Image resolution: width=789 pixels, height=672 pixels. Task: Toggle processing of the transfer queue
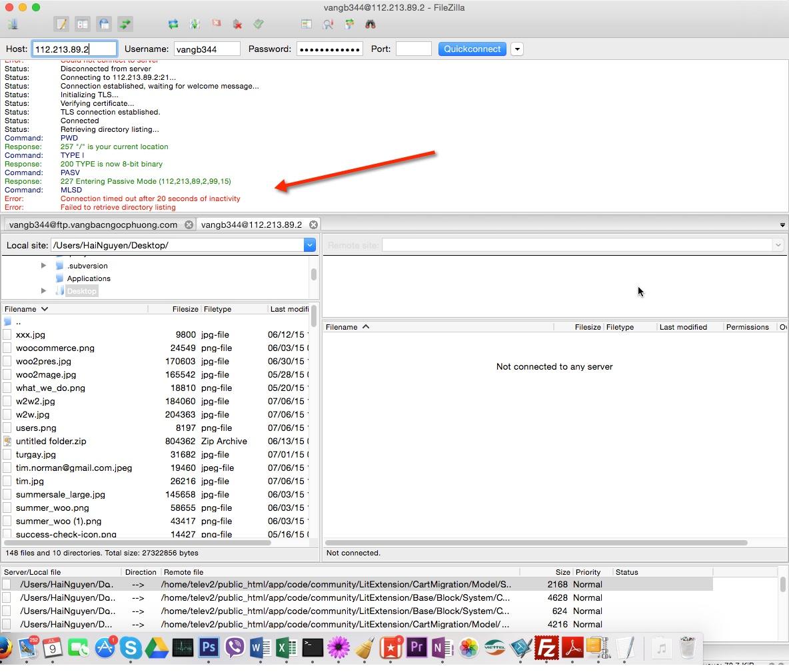(x=195, y=23)
